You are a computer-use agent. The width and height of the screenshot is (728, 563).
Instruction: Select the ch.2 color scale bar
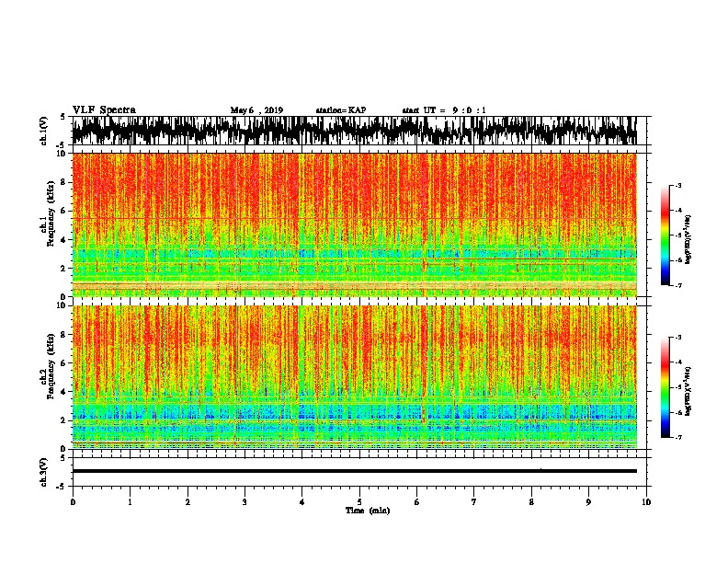[x=665, y=387]
